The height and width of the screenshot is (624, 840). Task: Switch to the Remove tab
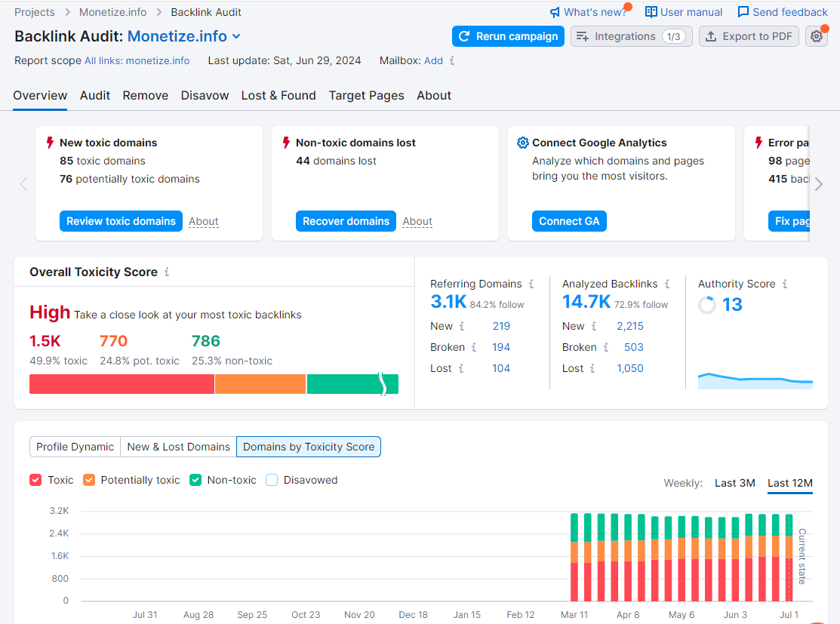point(145,95)
